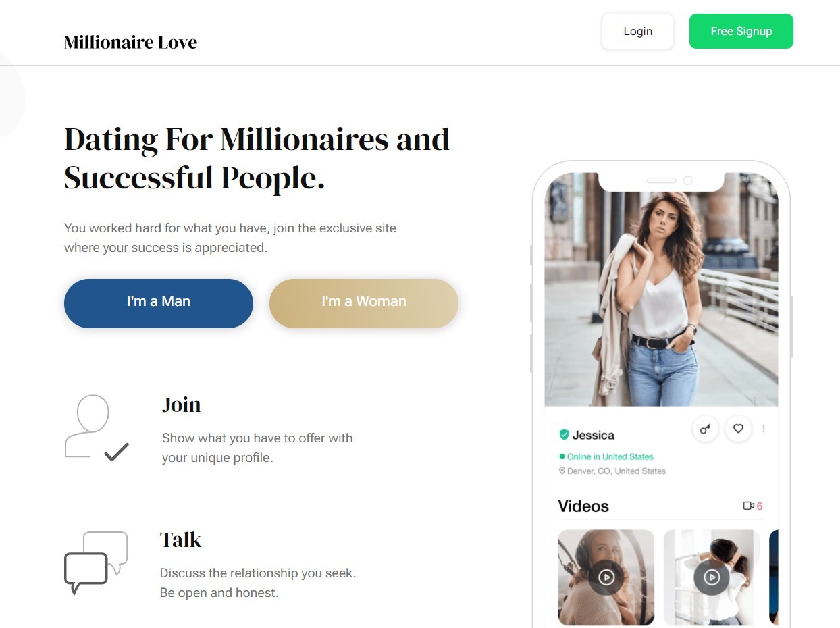The image size is (840, 628).
Task: Play the second video with couple hugging
Action: click(x=711, y=577)
